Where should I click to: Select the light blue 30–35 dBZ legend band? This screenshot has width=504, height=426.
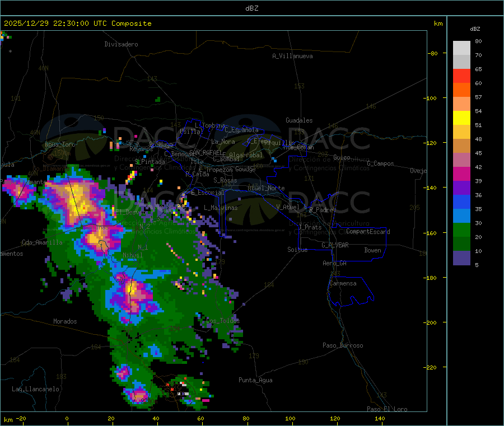(461, 216)
